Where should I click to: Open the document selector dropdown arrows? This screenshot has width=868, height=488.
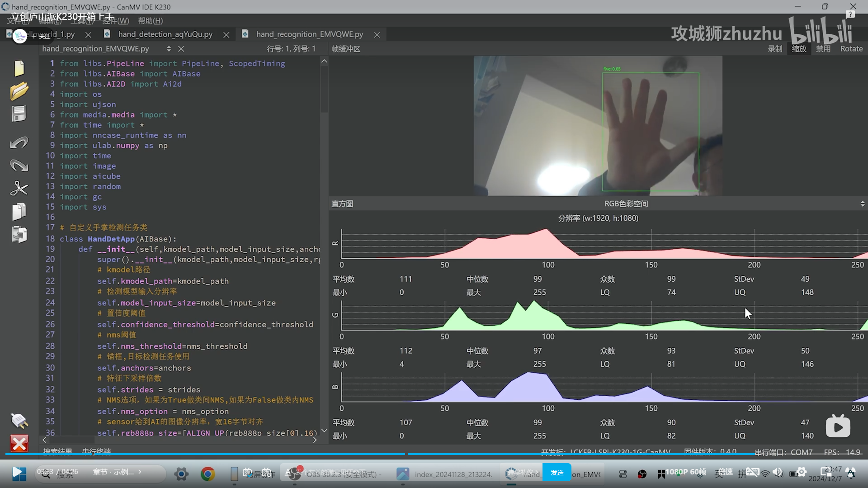pyautogui.click(x=169, y=49)
